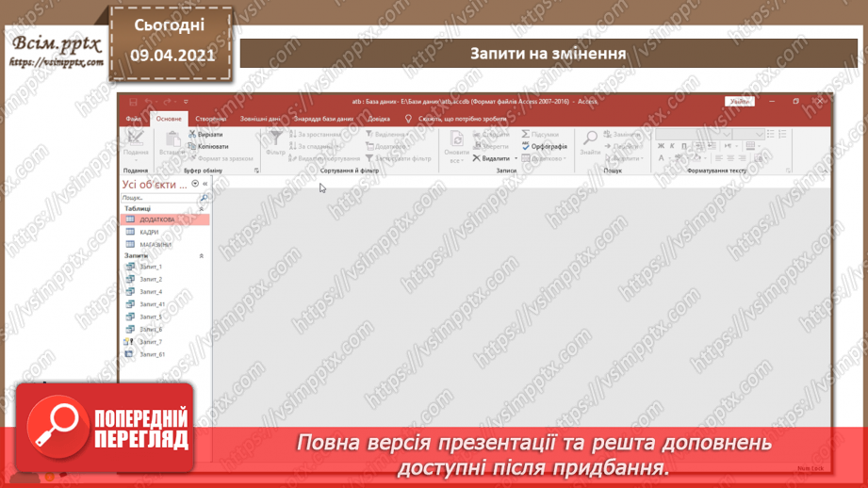Click the Save icon in quick access toolbar
Screen dimensions: 868x488
point(133,102)
